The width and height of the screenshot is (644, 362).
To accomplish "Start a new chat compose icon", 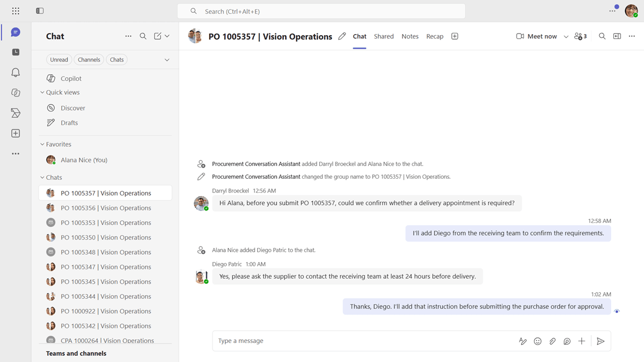I will (x=158, y=36).
